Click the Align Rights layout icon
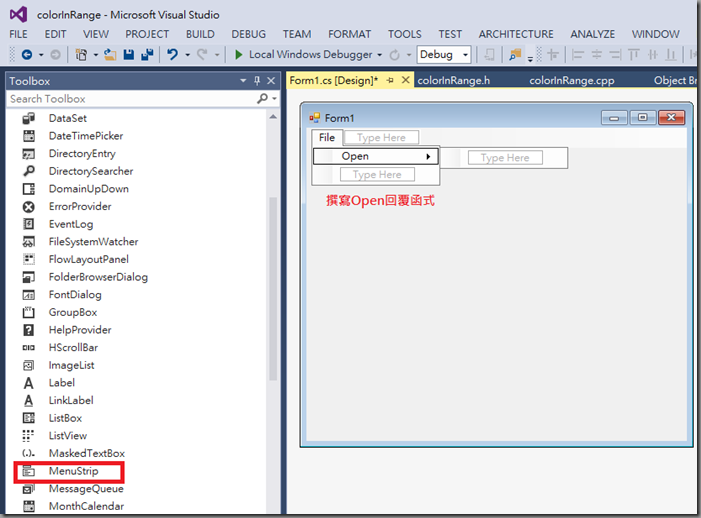The height and width of the screenshot is (518, 701). 615,55
